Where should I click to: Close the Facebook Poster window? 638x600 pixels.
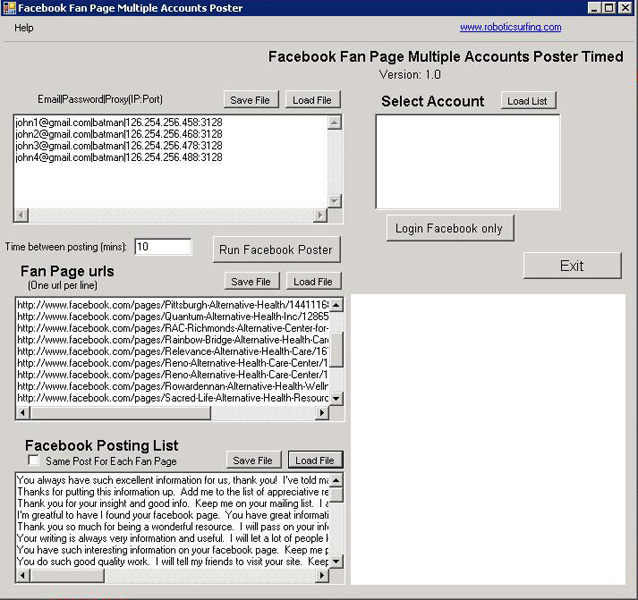tap(625, 8)
